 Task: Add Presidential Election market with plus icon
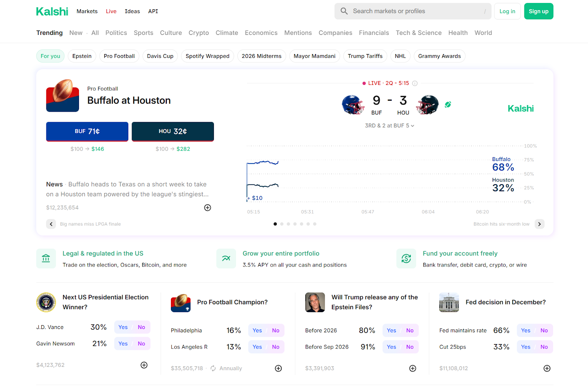(144, 365)
